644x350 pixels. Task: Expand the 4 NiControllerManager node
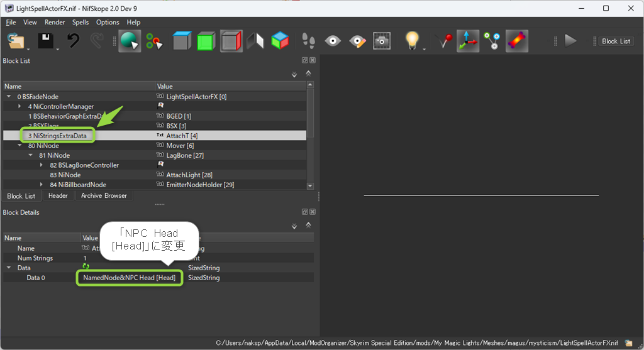[x=19, y=106]
